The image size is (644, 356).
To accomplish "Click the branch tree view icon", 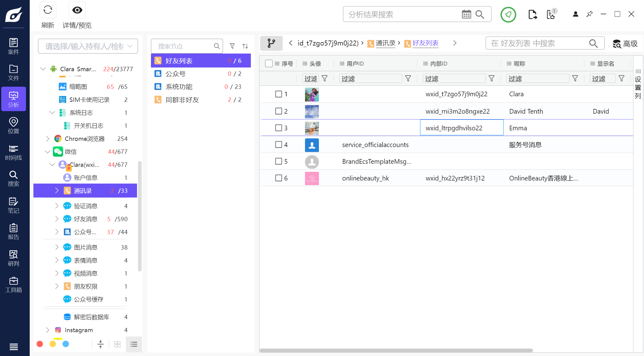I will point(271,43).
